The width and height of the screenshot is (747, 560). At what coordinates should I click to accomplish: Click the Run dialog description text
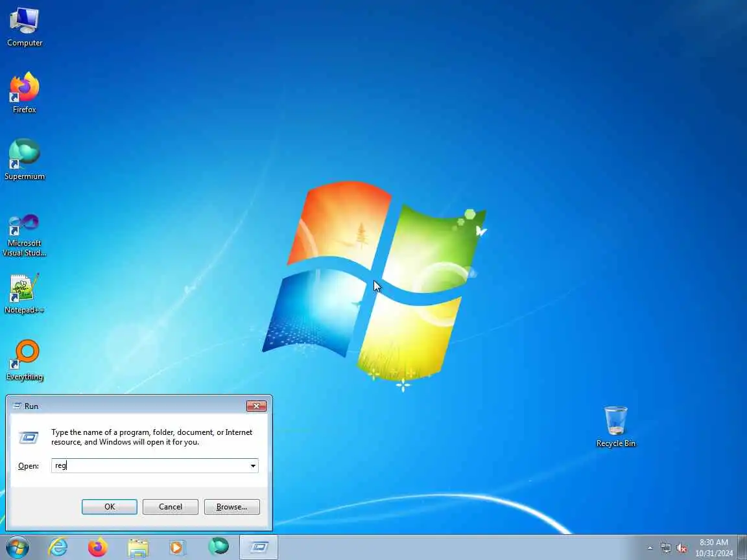tap(152, 437)
